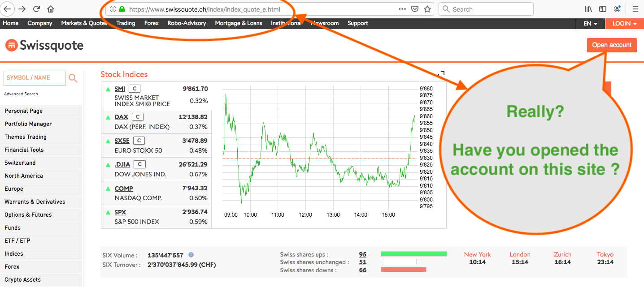
Task: Open Warrants & Derivatives in the sidebar
Action: (x=41, y=202)
